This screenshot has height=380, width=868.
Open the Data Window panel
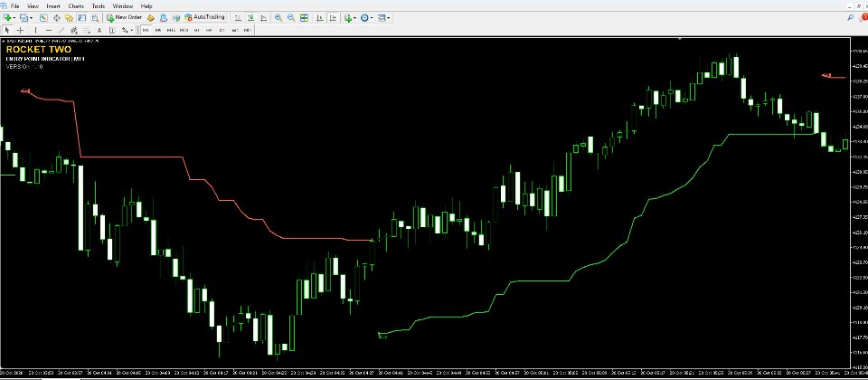click(56, 18)
